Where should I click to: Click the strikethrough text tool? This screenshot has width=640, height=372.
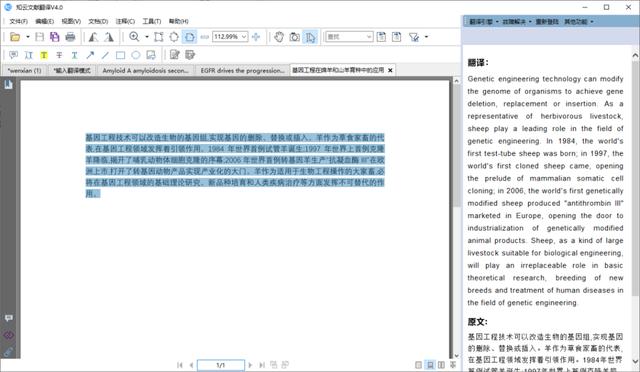click(x=59, y=55)
